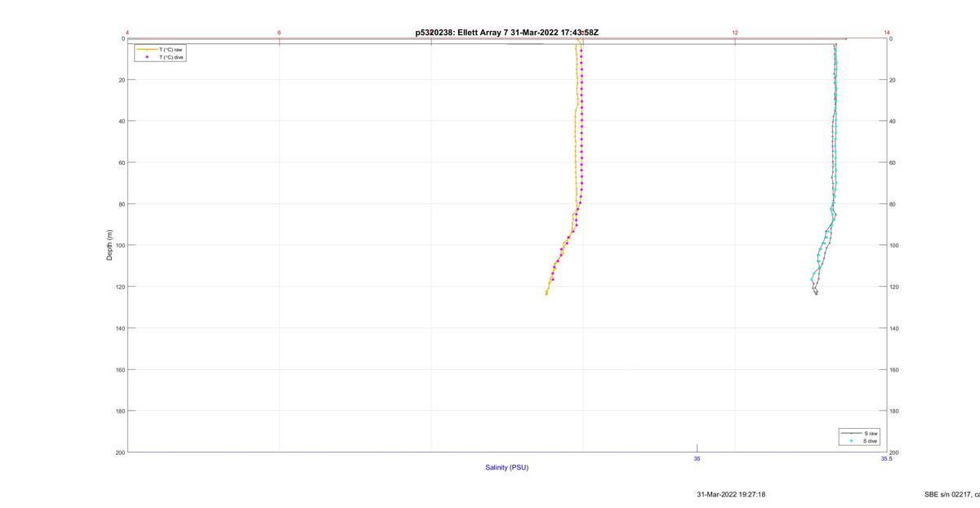Select the 'T (°C) dive' legend entry
980x508 pixels.
(171, 57)
